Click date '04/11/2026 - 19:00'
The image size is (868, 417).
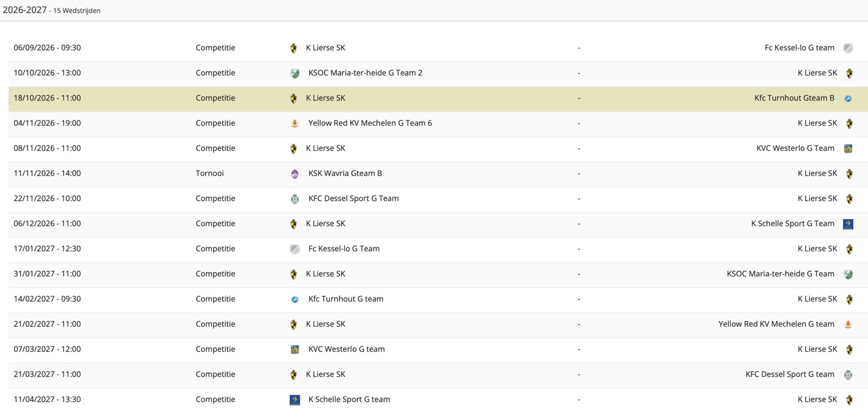click(x=47, y=123)
